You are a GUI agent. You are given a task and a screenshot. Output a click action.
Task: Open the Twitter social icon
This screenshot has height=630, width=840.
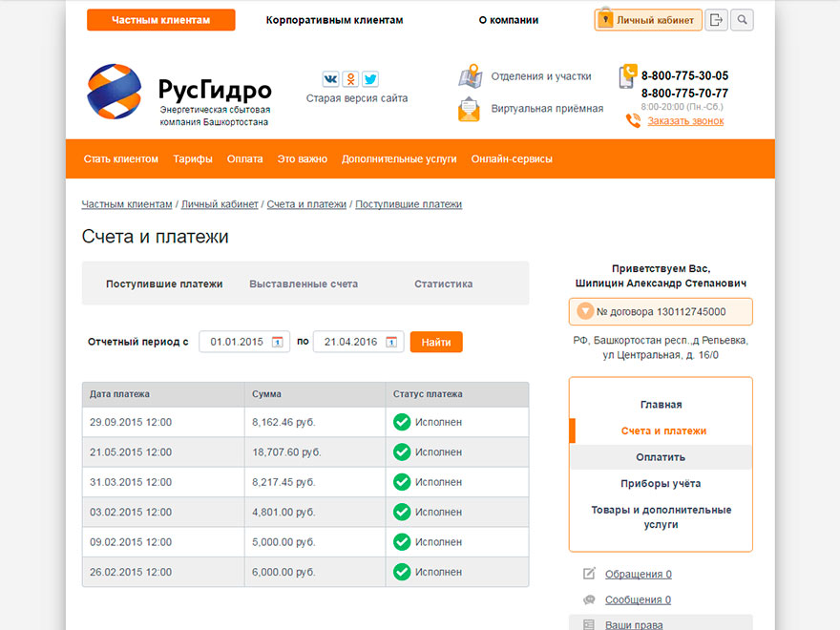(370, 79)
